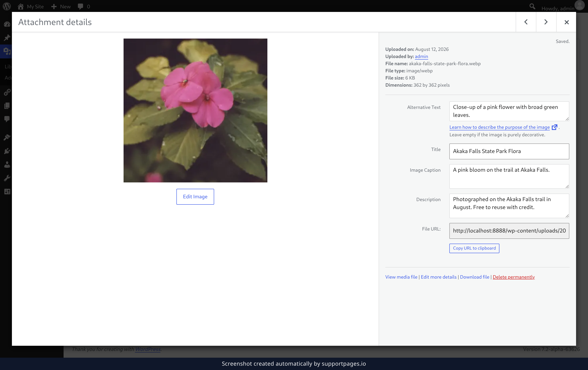Image resolution: width=588 pixels, height=370 pixels.
Task: Open the WordPress logo menu
Action: pyautogui.click(x=7, y=6)
